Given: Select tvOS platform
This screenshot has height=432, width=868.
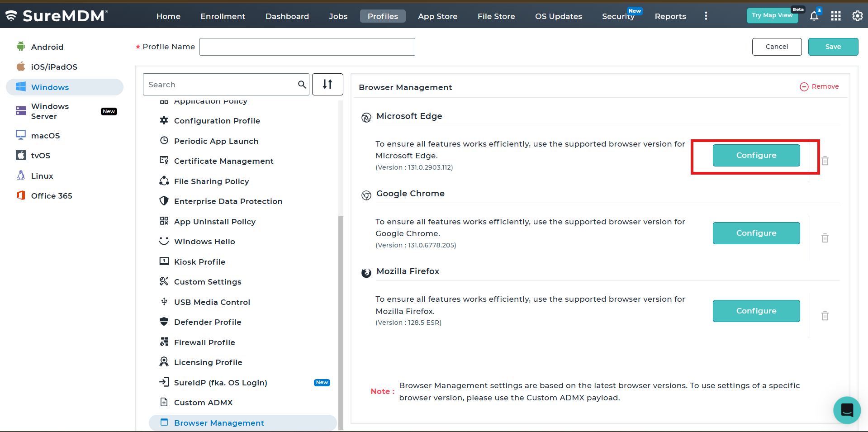Looking at the screenshot, I should [x=34, y=155].
